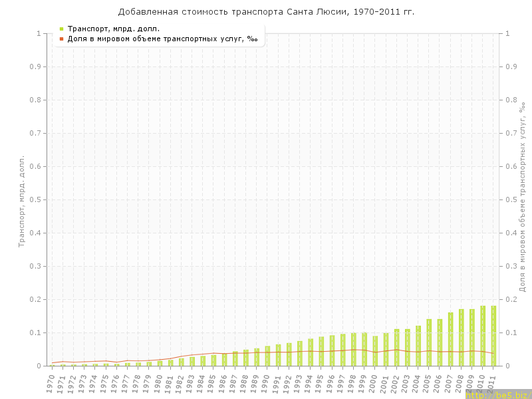The width and height of the screenshot is (532, 399).
Task: Click the 2011 year label on x-axis
Action: click(x=493, y=384)
